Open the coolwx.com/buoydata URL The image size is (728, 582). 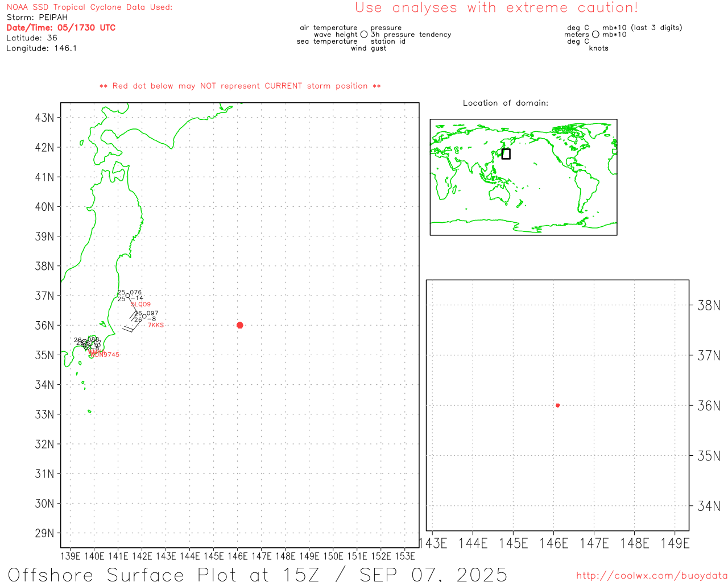[652, 576]
